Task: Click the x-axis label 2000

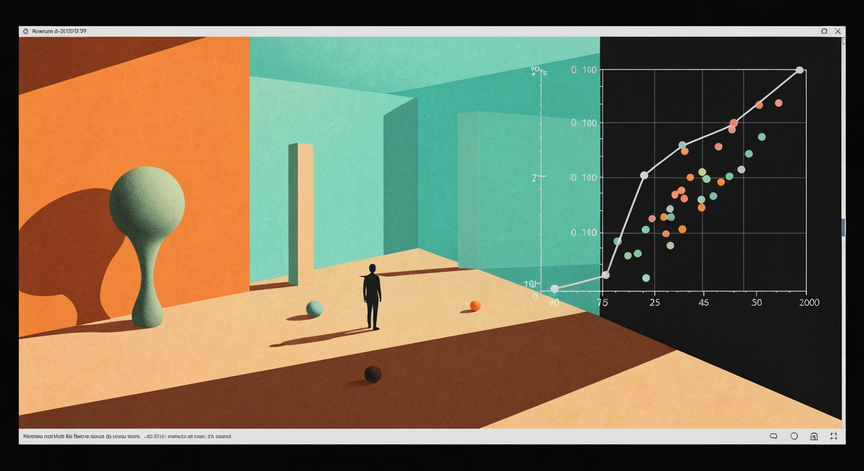Action: (x=809, y=302)
